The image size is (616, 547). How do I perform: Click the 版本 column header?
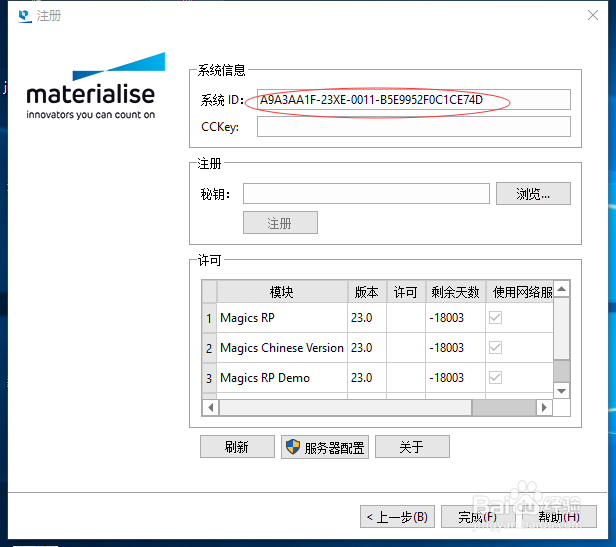coord(367,292)
